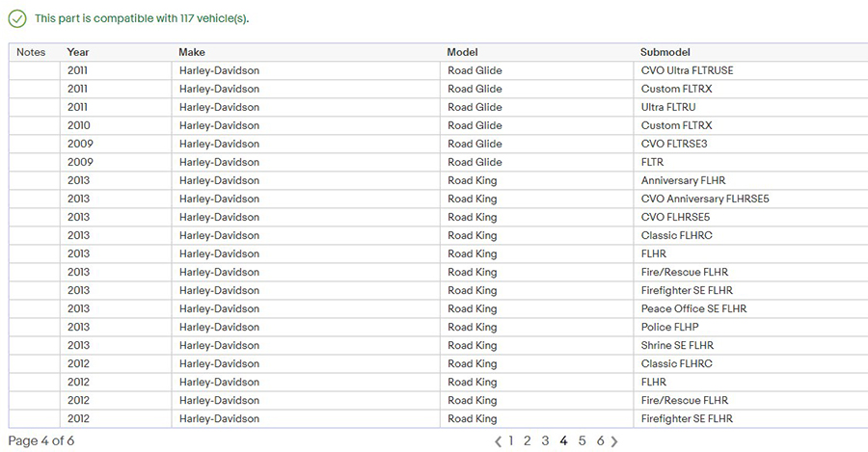Click the Year column header
This screenshot has width=868, height=452.
[77, 52]
